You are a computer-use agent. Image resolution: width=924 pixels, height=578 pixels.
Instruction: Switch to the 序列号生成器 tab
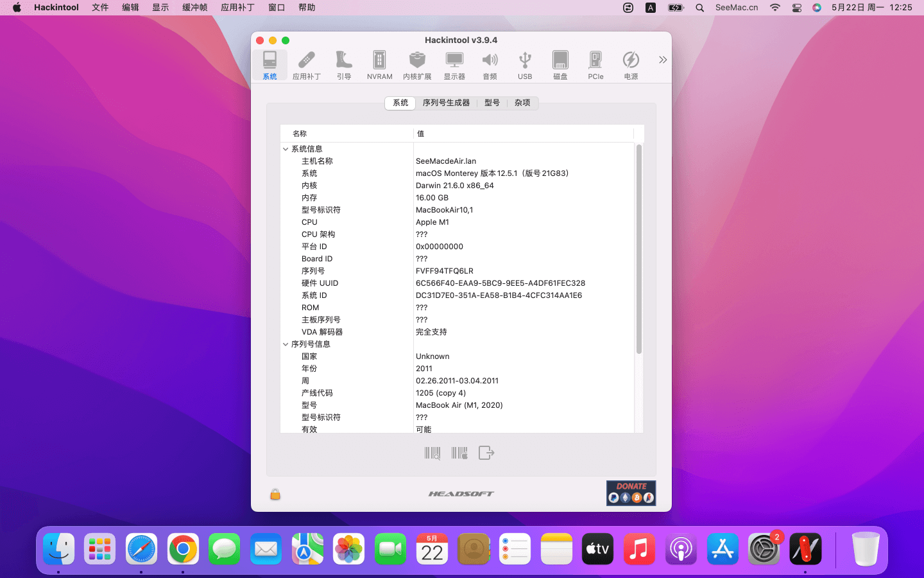click(x=446, y=103)
